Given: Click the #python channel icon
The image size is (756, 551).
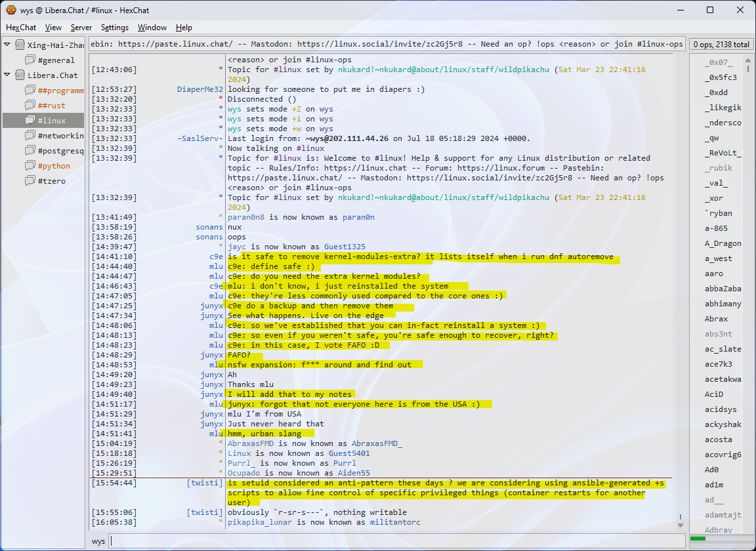Looking at the screenshot, I should (x=30, y=166).
